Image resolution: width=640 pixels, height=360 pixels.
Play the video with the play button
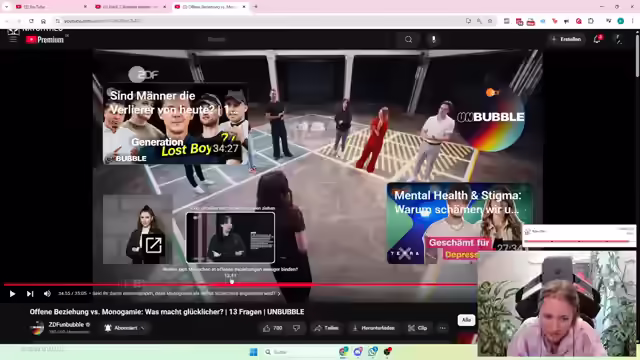(12, 293)
